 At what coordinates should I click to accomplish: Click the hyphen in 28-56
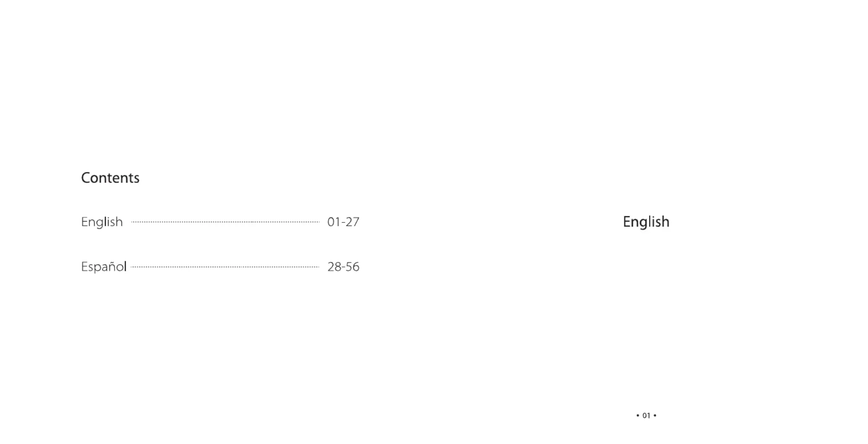click(344, 268)
